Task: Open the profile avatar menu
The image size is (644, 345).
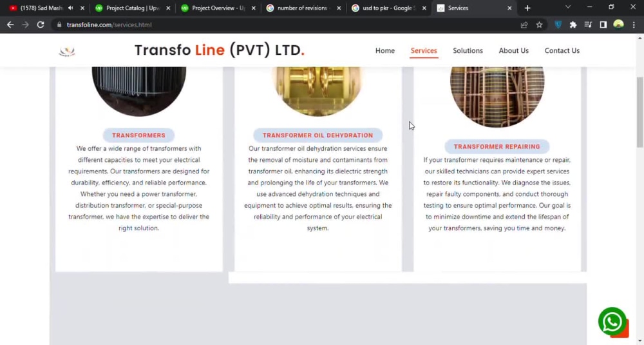Action: [x=618, y=25]
